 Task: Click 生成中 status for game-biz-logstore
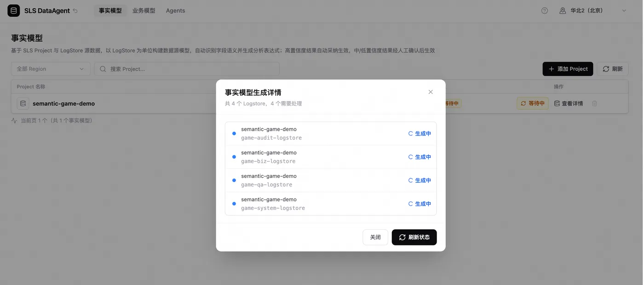click(420, 157)
